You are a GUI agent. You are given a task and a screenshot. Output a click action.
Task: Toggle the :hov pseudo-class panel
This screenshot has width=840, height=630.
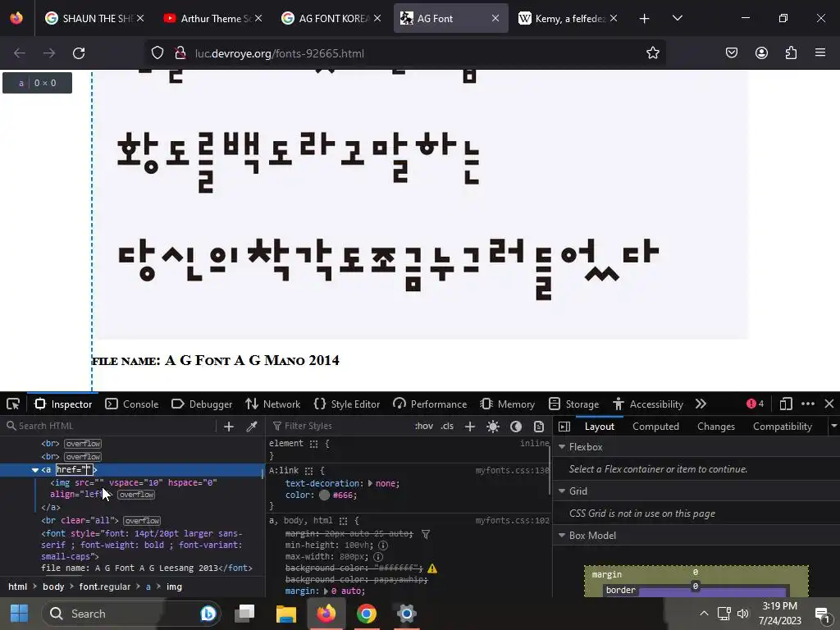pyautogui.click(x=424, y=426)
